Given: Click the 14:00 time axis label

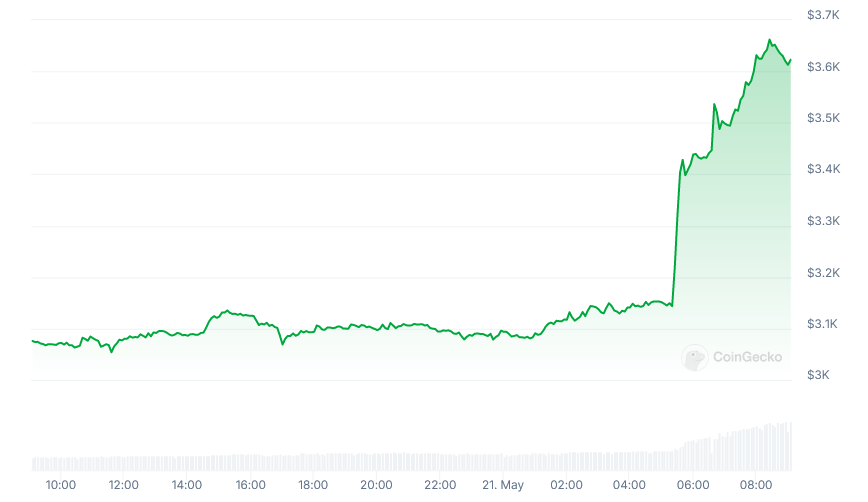Looking at the screenshot, I should pyautogui.click(x=187, y=486).
